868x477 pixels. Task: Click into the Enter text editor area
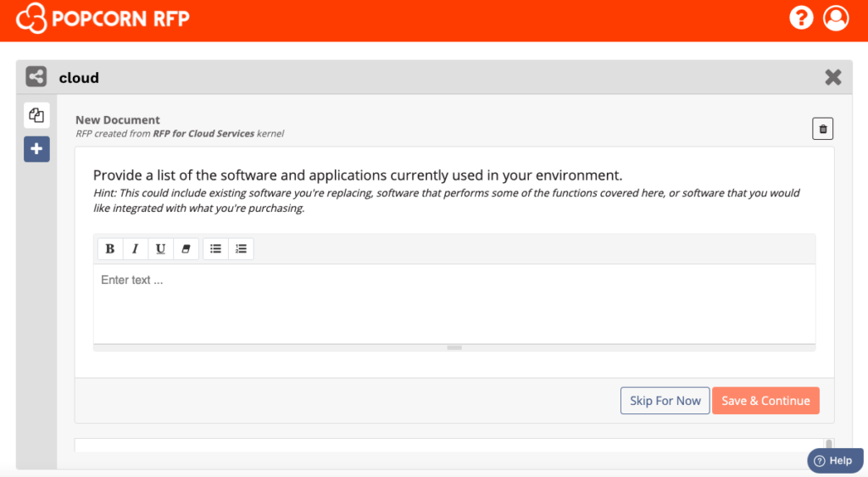(454, 304)
